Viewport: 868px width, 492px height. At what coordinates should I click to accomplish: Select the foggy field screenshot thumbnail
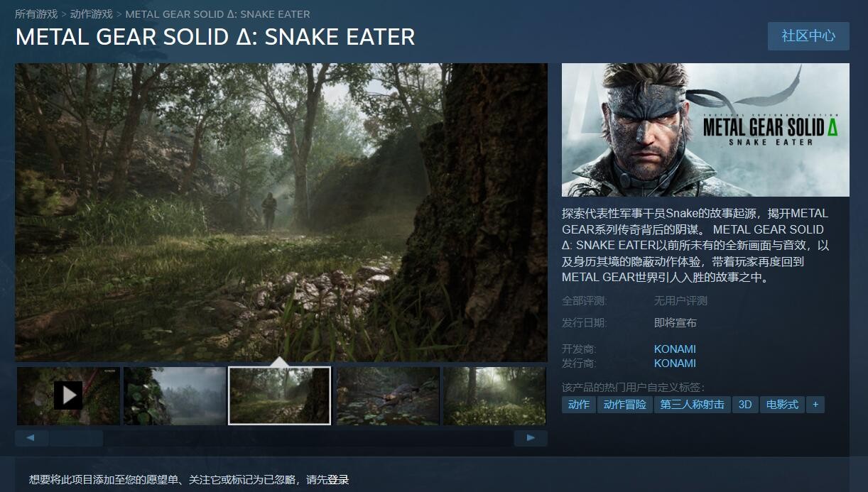point(175,395)
